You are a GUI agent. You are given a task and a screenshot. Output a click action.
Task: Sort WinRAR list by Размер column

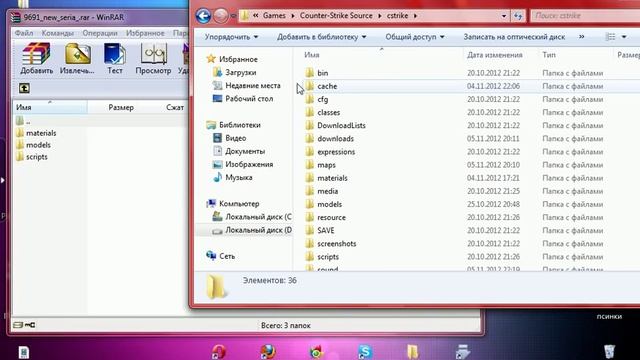point(121,107)
